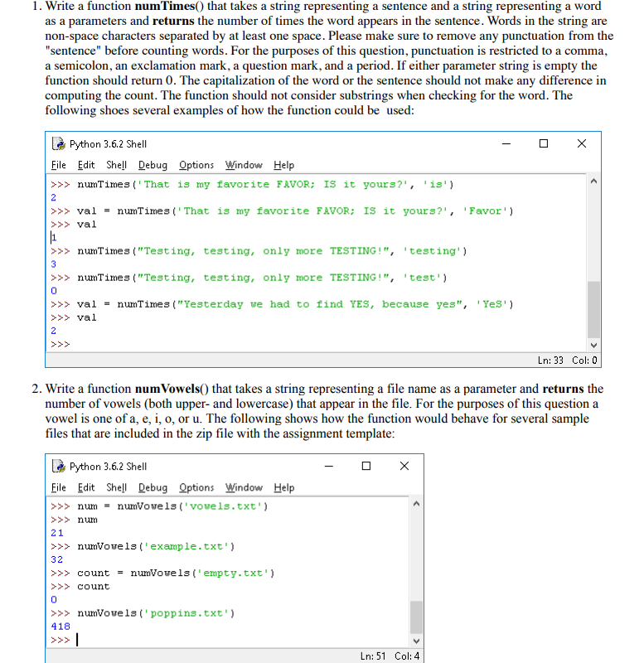644x663 pixels.
Task: Open Edit menu in first Python shell
Action: (x=86, y=165)
